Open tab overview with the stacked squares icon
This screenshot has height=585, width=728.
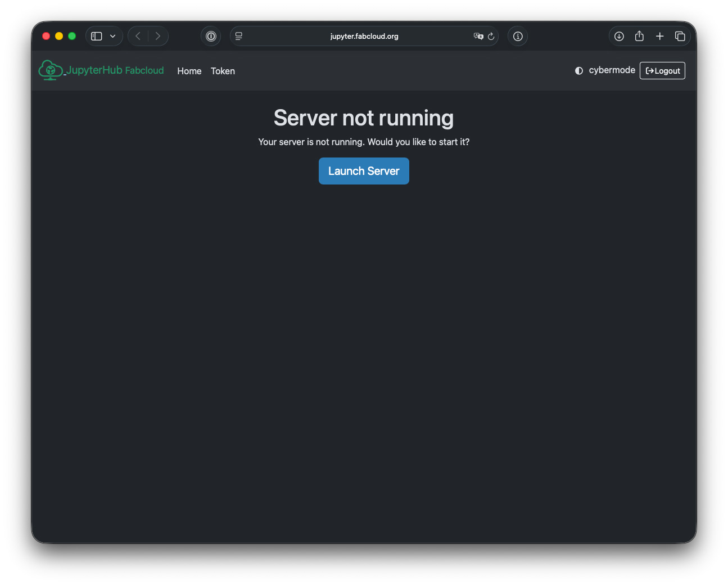(x=680, y=35)
